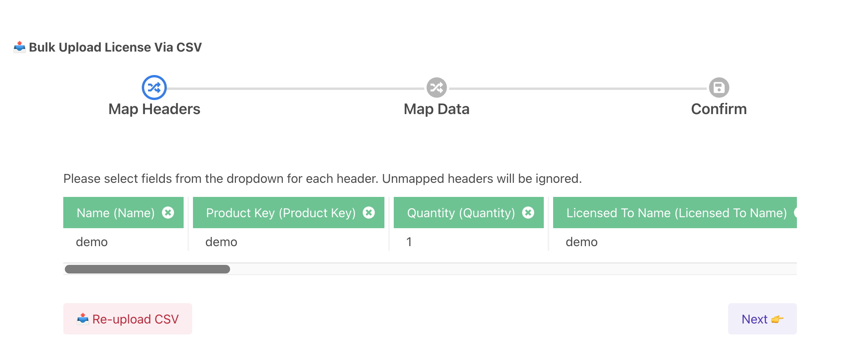This screenshot has width=868, height=361.
Task: Open the Name (Name) header dropdown
Action: tap(115, 213)
